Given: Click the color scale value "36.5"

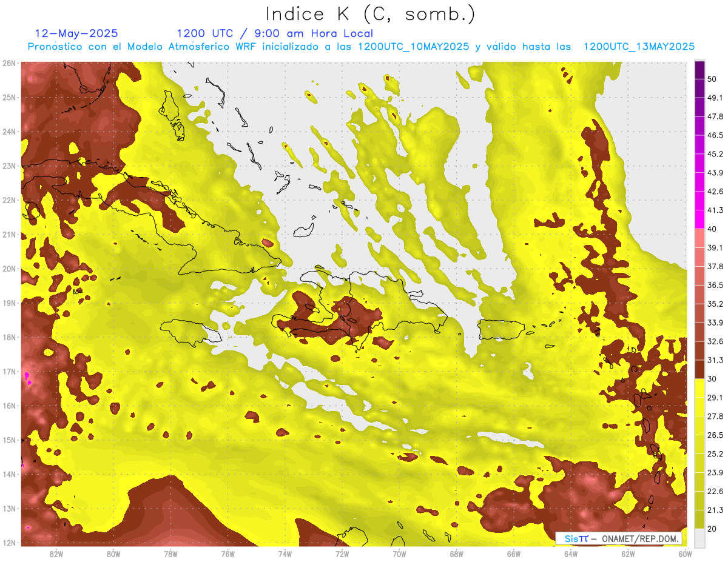Looking at the screenshot, I should point(715,285).
